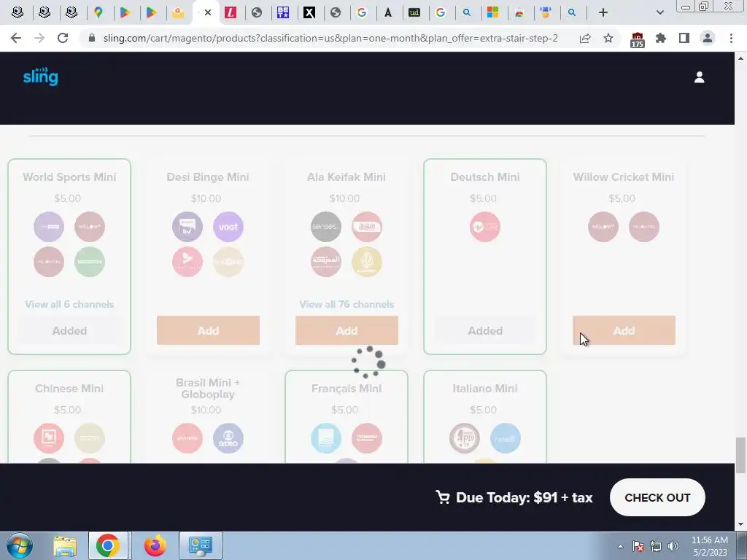The image size is (747, 560).
Task: Reload the current page
Action: tap(63, 38)
